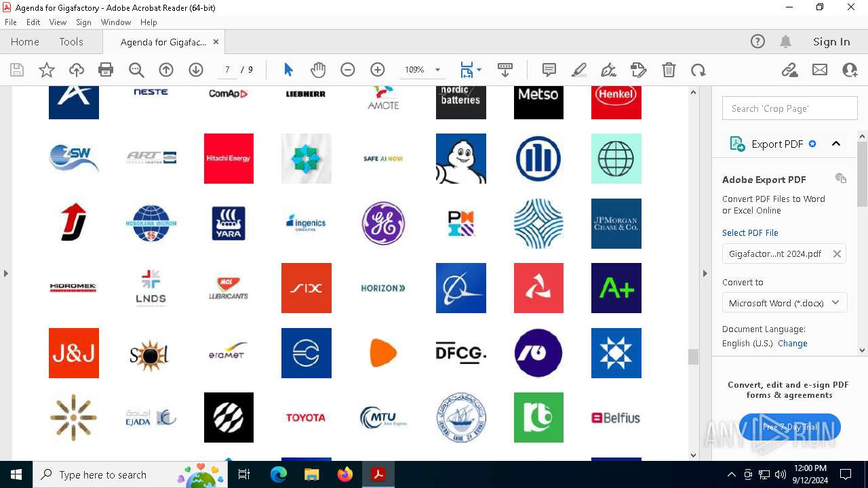Screen dimensions: 868x488
Task: Open the Help question mark icon
Action: [x=758, y=41]
